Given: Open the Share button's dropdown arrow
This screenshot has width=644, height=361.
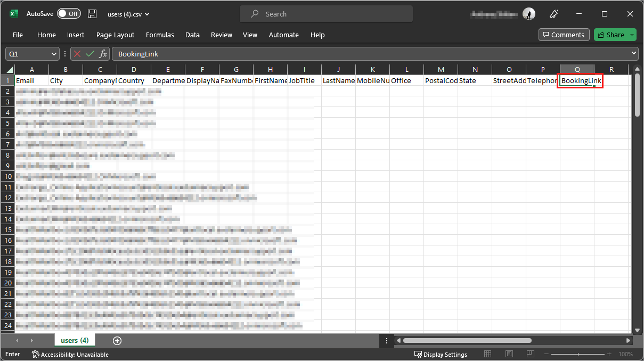Looking at the screenshot, I should click(632, 35).
